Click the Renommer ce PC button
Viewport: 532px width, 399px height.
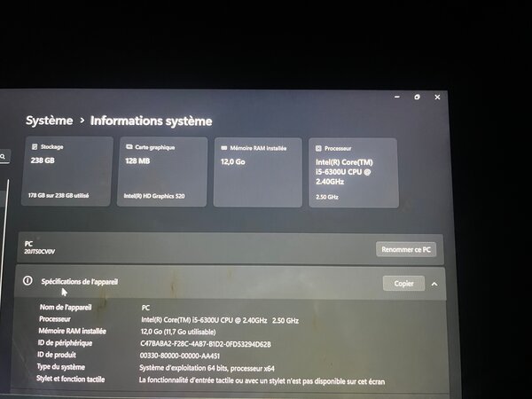pos(406,250)
